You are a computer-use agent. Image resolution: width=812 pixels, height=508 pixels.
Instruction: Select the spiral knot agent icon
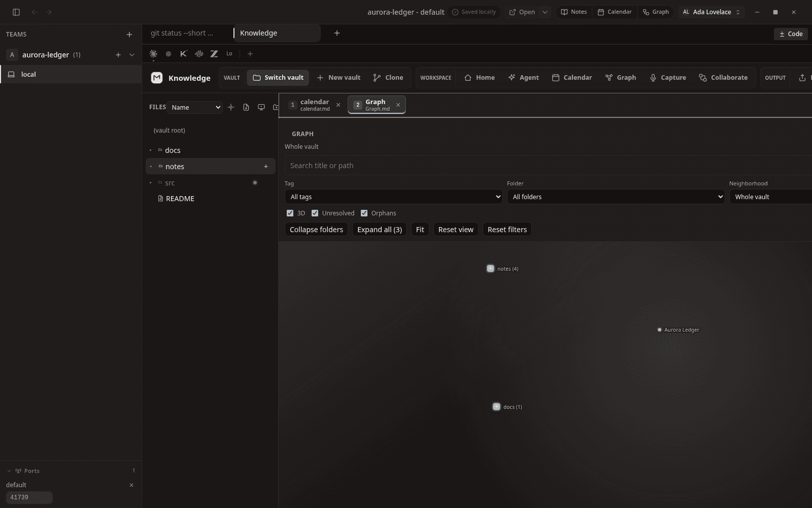pyautogui.click(x=168, y=54)
